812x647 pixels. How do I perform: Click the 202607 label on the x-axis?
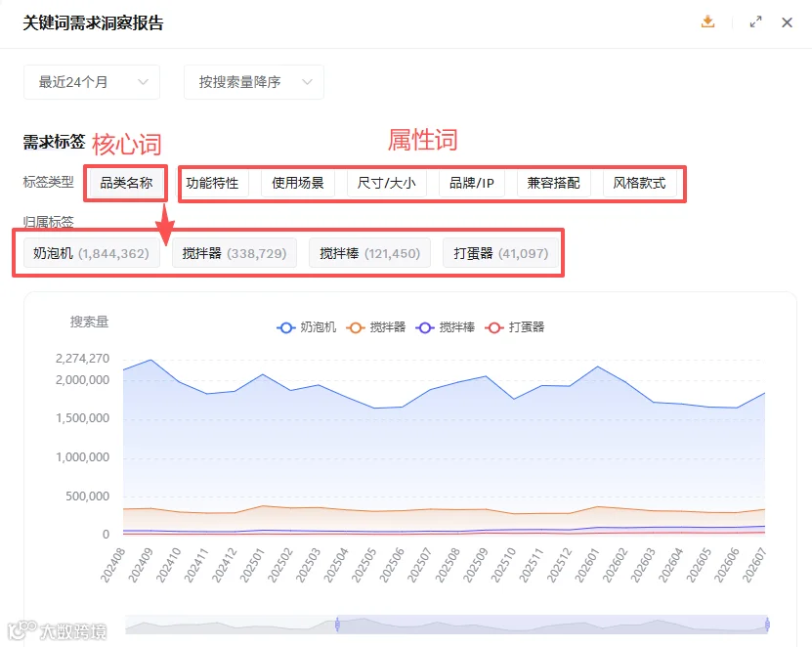pyautogui.click(x=754, y=565)
